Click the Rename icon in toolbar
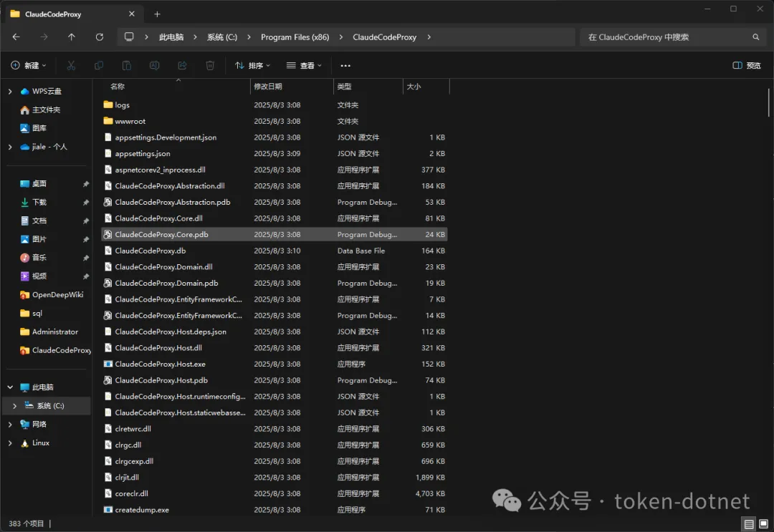 coord(155,66)
